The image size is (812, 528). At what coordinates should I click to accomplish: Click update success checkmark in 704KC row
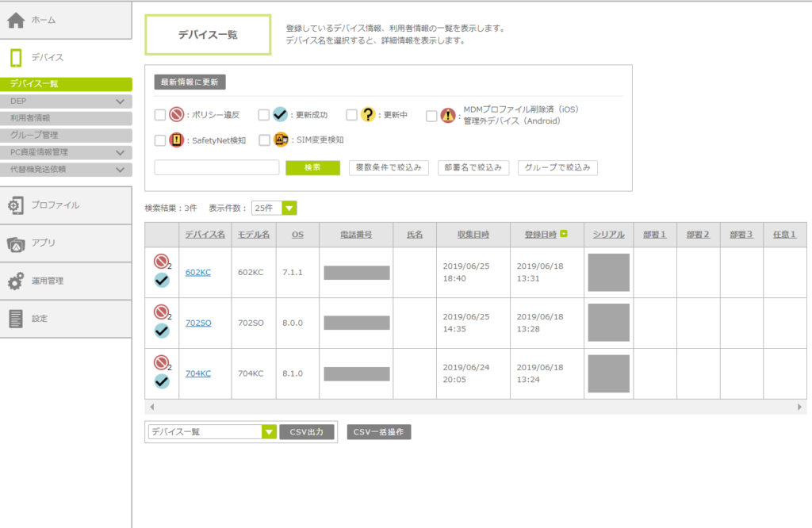coord(162,381)
